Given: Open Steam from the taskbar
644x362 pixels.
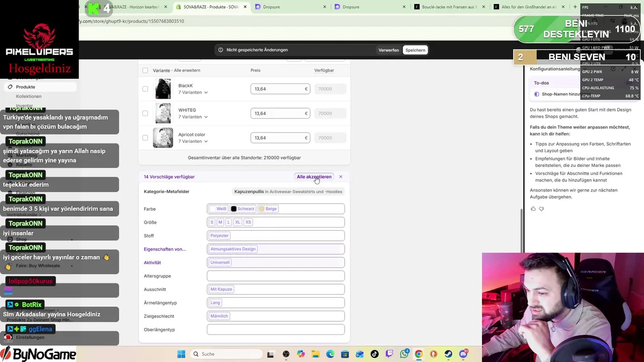Looking at the screenshot, I should point(448,354).
